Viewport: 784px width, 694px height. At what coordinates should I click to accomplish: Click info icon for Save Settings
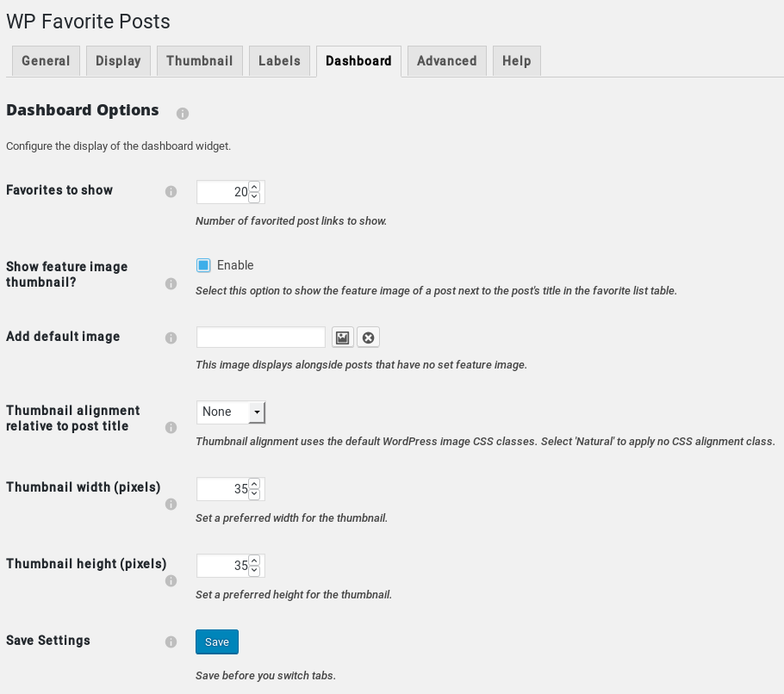pos(171,641)
